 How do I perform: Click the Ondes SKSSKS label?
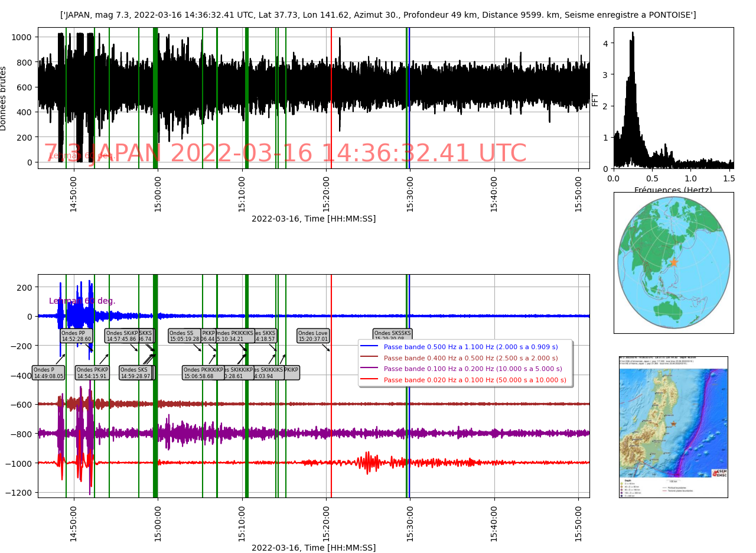pos(392,334)
